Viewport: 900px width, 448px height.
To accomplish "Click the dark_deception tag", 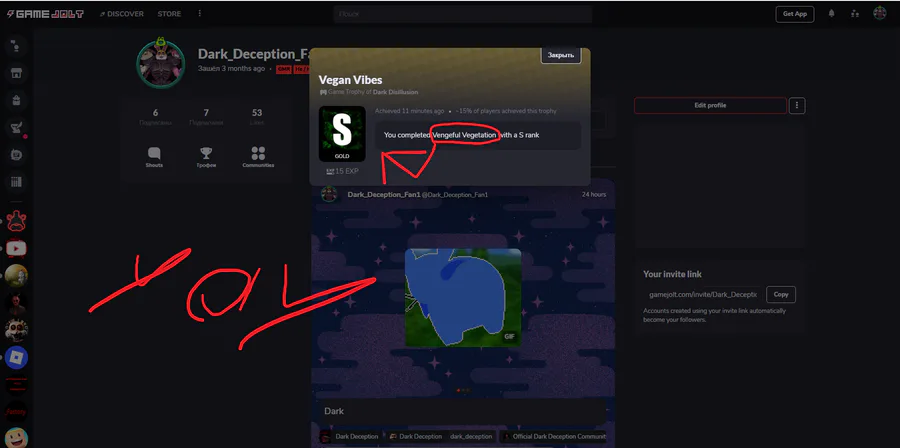I will [x=471, y=437].
